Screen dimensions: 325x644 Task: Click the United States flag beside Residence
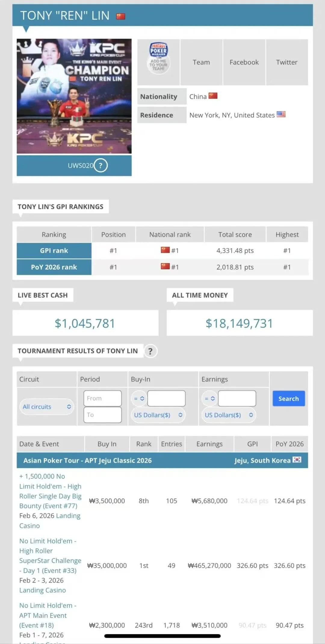[x=281, y=114]
